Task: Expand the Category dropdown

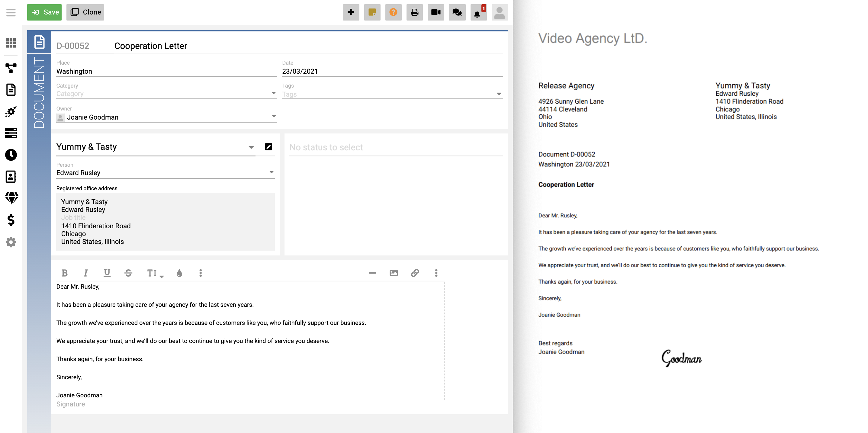Action: 274,93
